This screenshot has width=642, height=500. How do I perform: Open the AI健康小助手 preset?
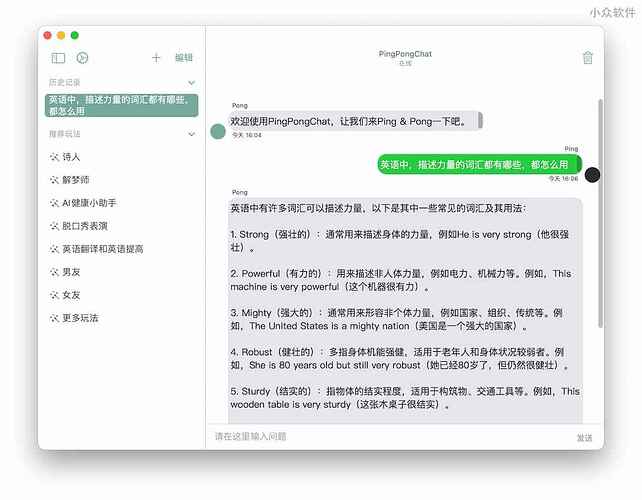coord(89,203)
